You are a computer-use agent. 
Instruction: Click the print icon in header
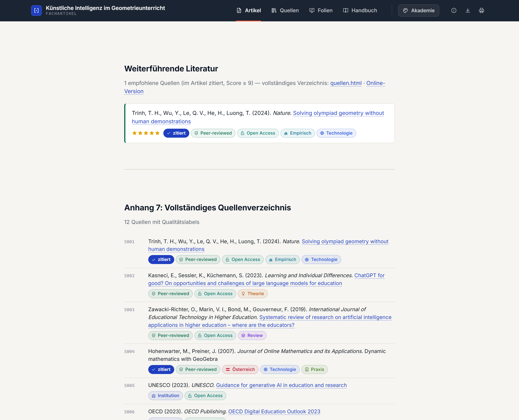[x=482, y=10]
